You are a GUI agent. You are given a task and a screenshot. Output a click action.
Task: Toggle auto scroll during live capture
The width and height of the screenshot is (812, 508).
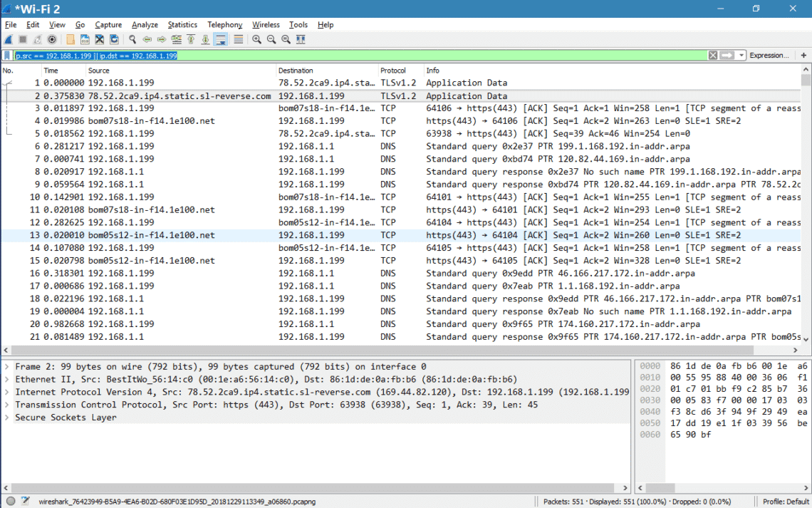[x=221, y=39]
